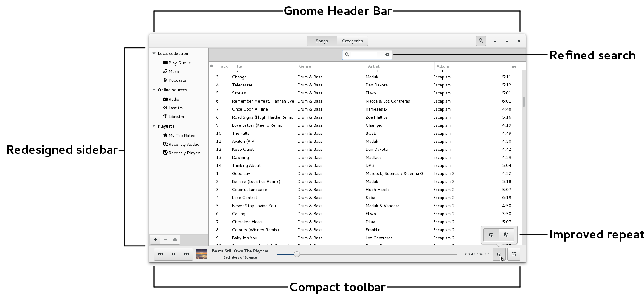
Task: Open the search magnifier in the titlebar
Action: [x=481, y=41]
